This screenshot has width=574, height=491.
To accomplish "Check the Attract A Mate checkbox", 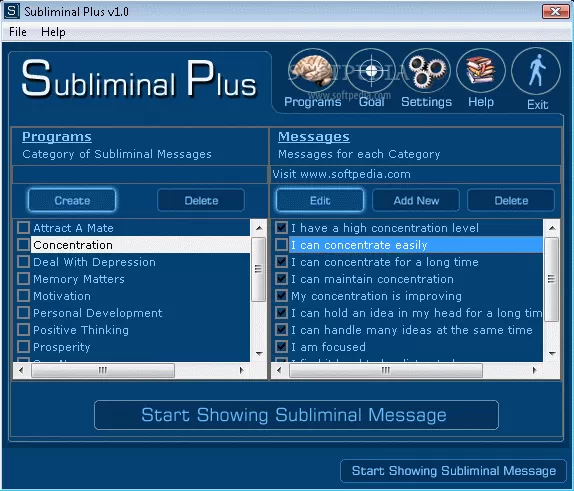I will (x=23, y=227).
